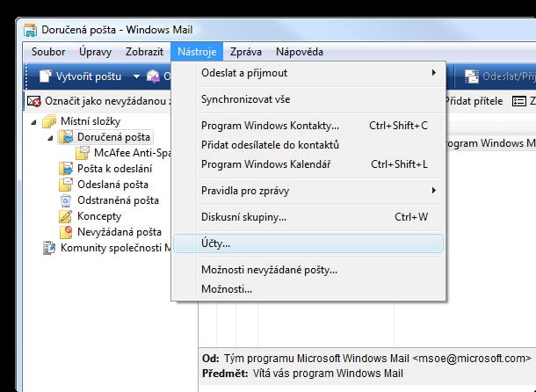
Task: Expand the Pravidla pro zprávy submenu arrow
Action: coord(434,190)
